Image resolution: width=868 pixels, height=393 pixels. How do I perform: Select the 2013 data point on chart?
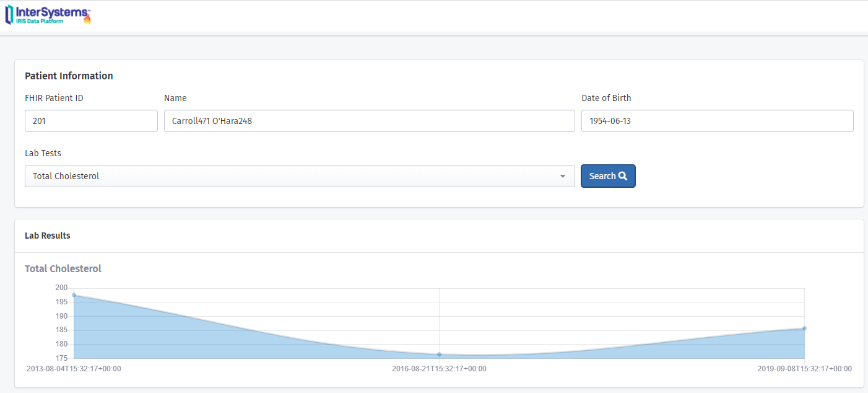click(x=74, y=295)
